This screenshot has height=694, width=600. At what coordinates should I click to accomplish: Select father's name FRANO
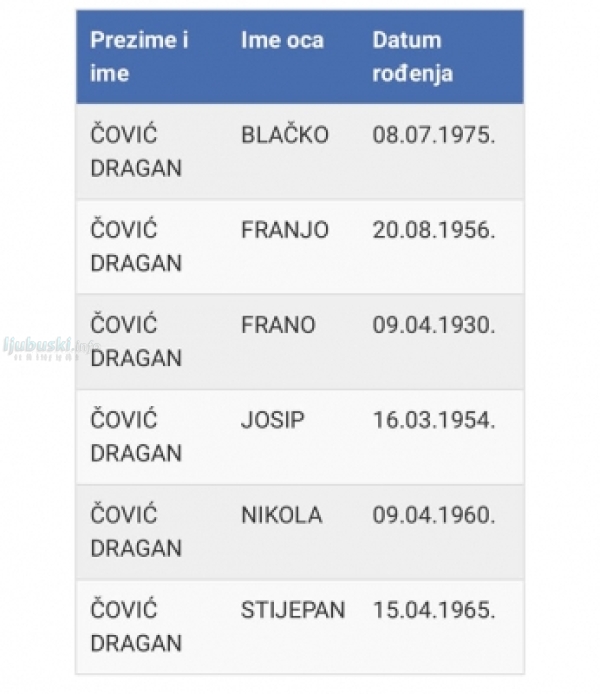(278, 325)
